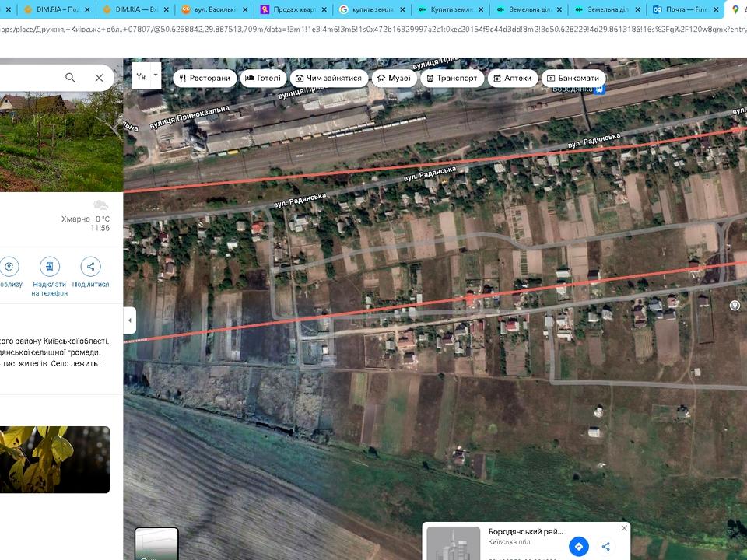Filter map by Ресторани
The width and height of the screenshot is (747, 560).
pos(205,79)
